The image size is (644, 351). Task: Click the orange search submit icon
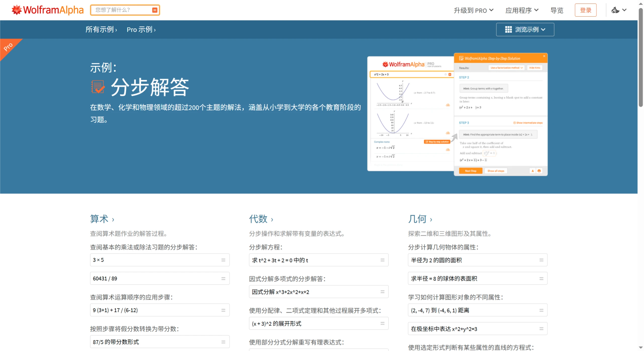coord(155,10)
